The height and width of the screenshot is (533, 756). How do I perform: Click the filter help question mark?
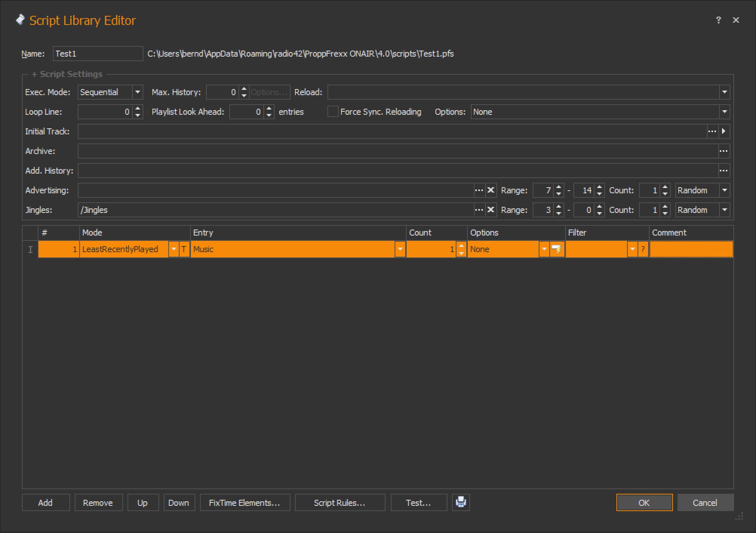tap(643, 249)
